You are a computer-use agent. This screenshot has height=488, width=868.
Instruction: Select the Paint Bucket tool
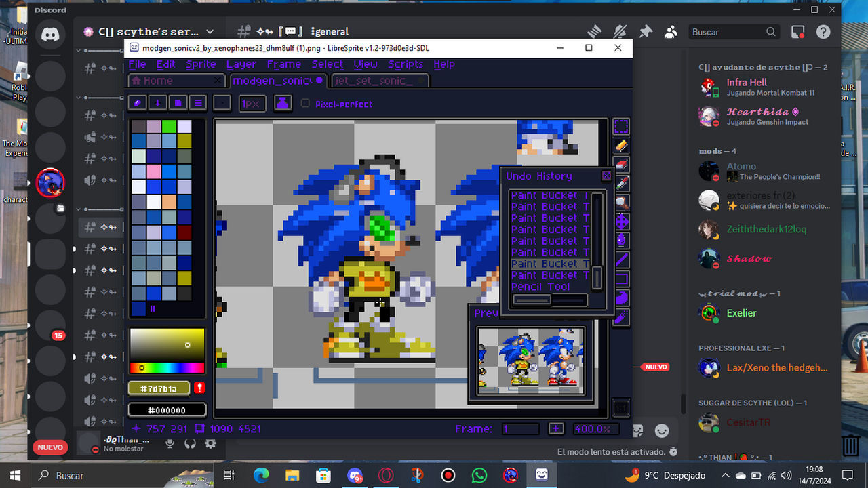[x=621, y=240]
